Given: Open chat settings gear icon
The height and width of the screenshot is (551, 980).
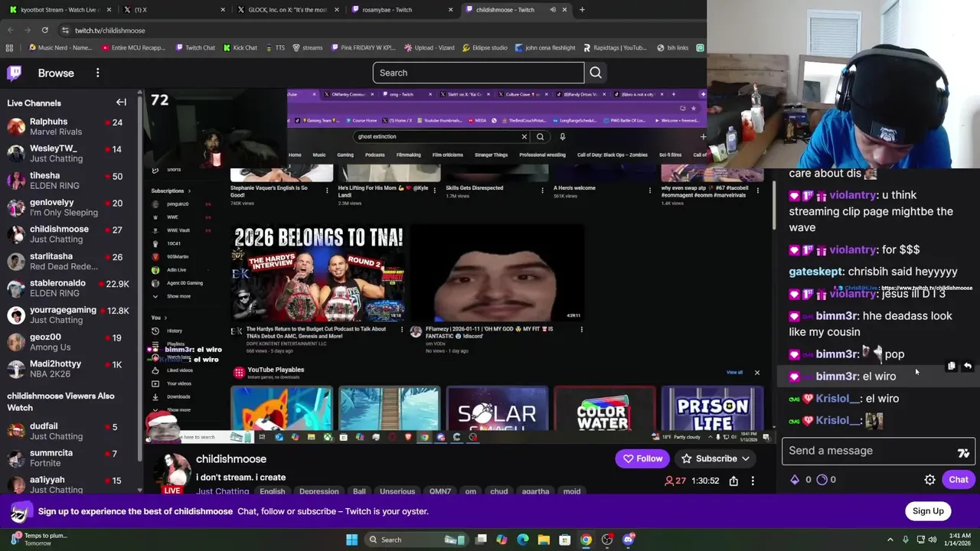Looking at the screenshot, I should coord(929,480).
